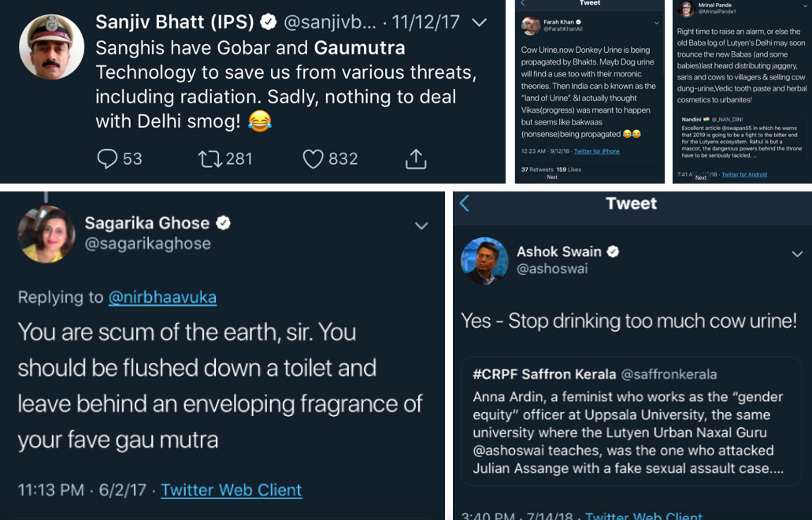This screenshot has height=520, width=812.
Task: Open the dropdown chevron on Farah Khan's tweet
Action: (x=657, y=23)
